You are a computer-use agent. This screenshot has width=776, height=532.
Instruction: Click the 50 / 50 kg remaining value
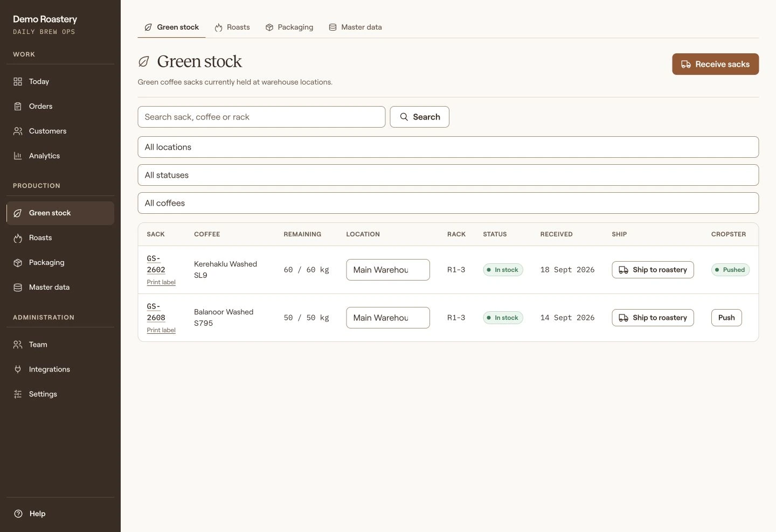[306, 318]
